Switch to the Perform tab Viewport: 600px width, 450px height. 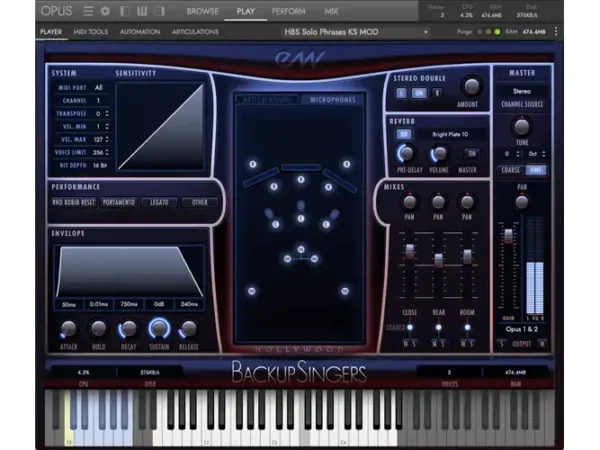click(289, 11)
